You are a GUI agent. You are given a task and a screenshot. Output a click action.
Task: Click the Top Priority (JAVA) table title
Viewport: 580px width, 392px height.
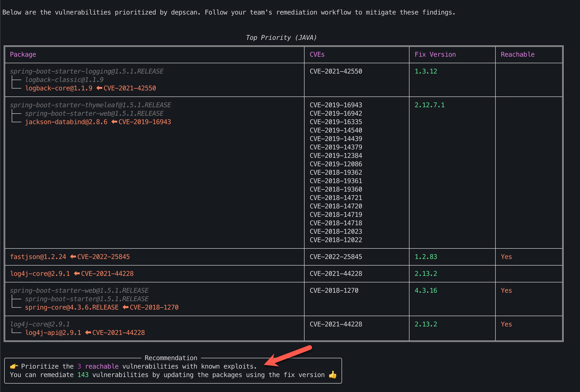coord(281,37)
